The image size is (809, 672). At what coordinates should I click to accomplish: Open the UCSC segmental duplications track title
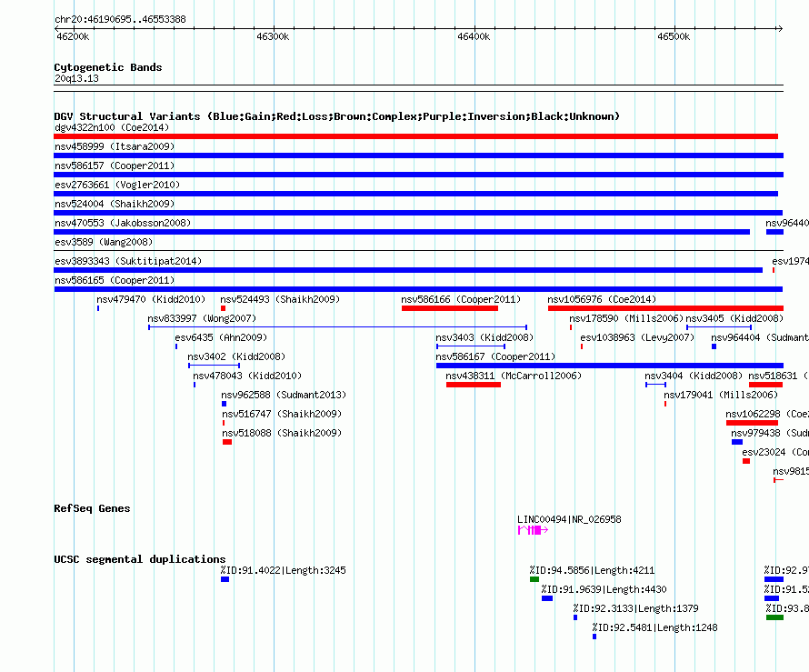tap(140, 559)
